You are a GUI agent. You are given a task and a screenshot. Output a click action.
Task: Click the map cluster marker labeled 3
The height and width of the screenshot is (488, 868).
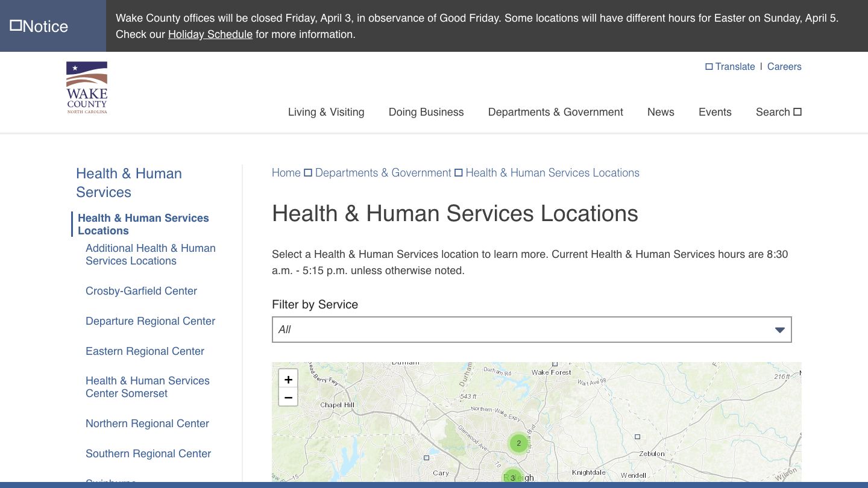click(x=512, y=477)
